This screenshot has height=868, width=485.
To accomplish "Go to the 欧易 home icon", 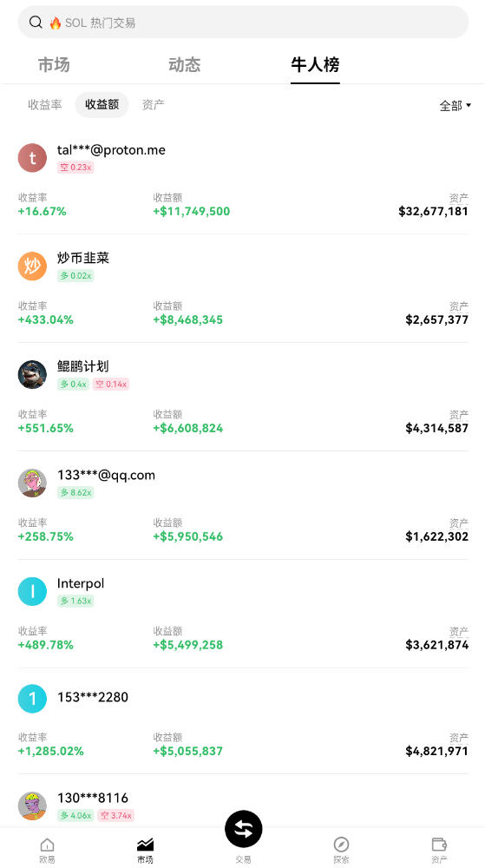I will (47, 845).
